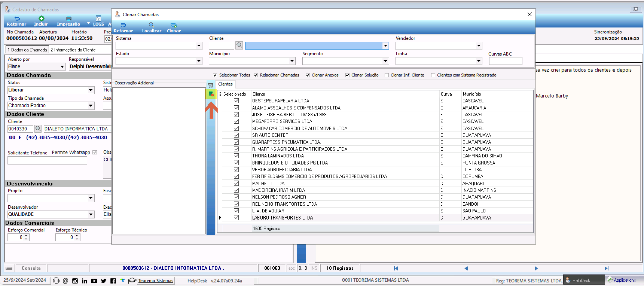The width and height of the screenshot is (644, 286).
Task: Increase the Esforço Comercial spinner value
Action: pyautogui.click(x=26, y=235)
